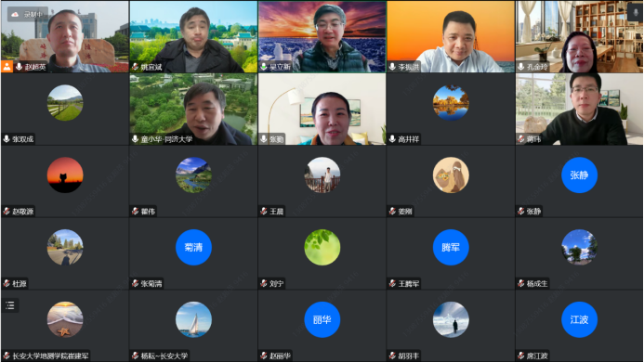Toggle the microphone icon of 张双成

coord(7,139)
